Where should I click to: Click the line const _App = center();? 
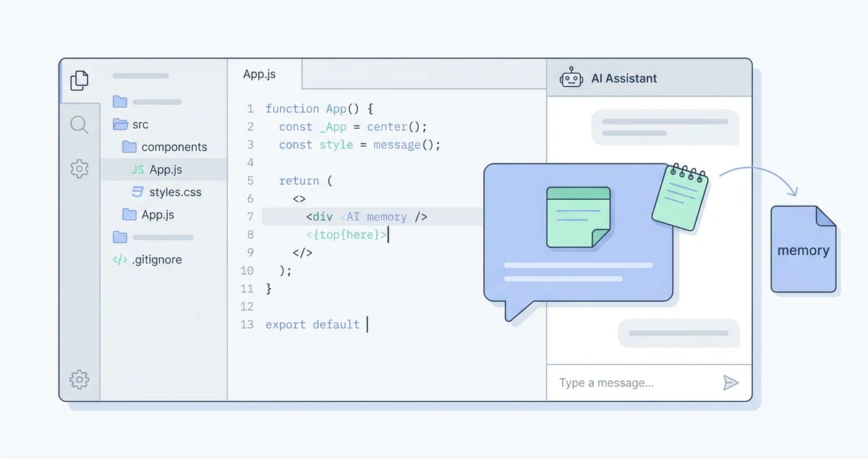click(354, 127)
